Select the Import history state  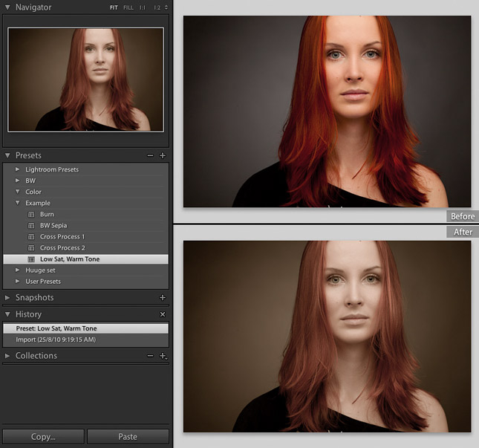point(56,340)
